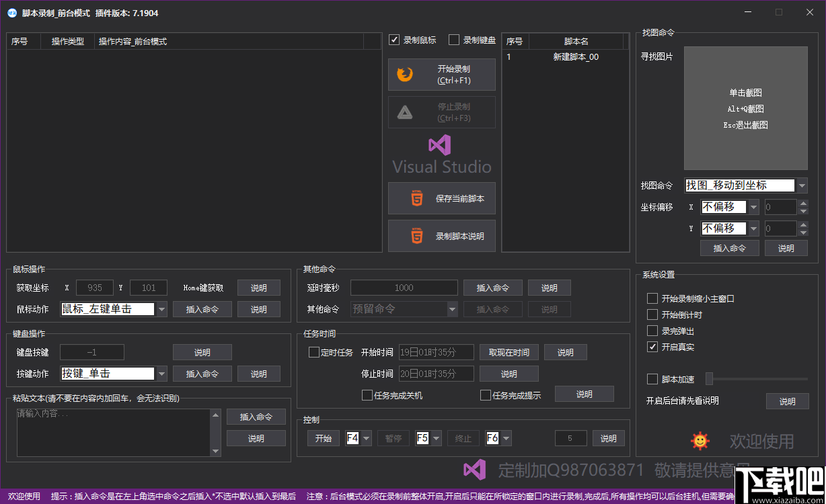Click 开始录制 (Ctrl+F1) button
826x504 pixels.
(x=442, y=75)
